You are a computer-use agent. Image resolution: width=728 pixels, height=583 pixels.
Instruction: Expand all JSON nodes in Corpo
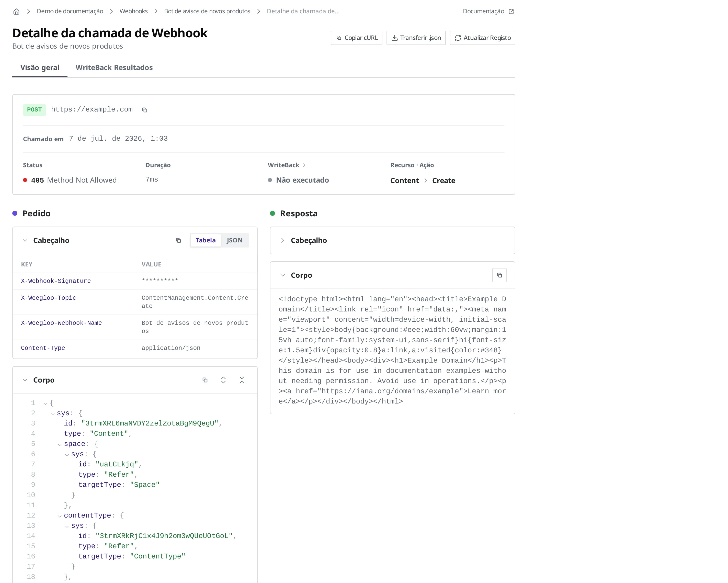point(223,380)
